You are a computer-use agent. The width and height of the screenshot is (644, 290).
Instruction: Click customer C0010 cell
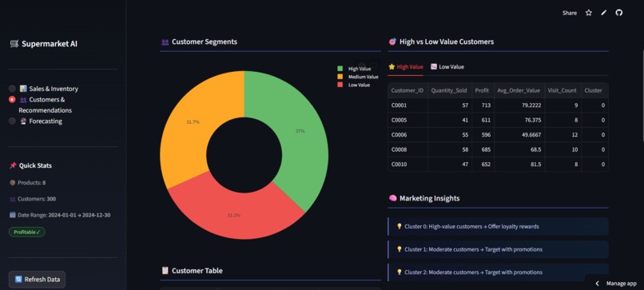tap(407, 165)
